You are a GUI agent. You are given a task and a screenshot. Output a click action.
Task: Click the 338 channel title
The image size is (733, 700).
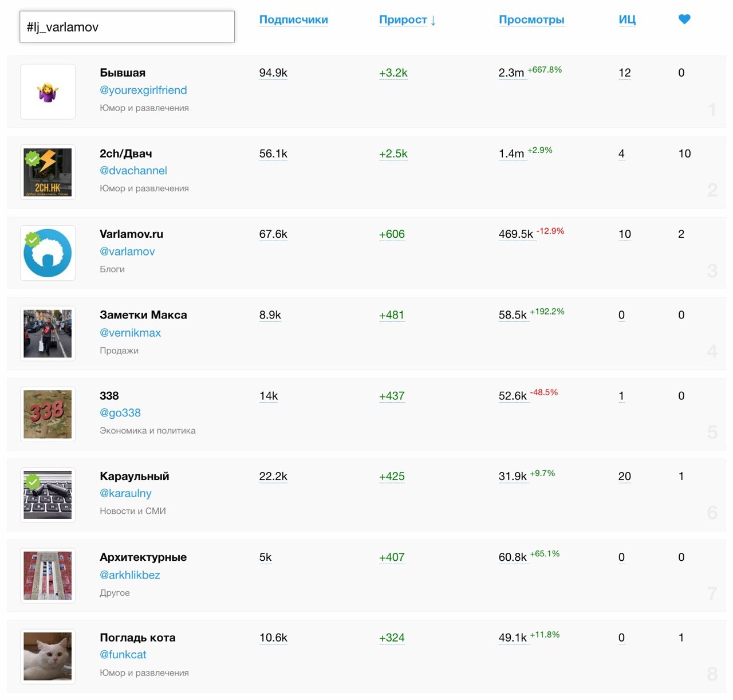pos(109,395)
